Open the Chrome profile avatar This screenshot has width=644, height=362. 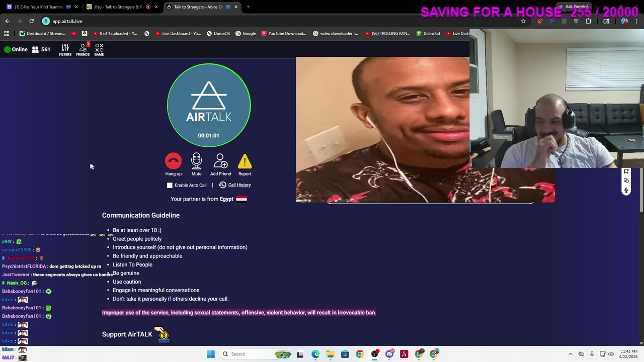point(624,21)
